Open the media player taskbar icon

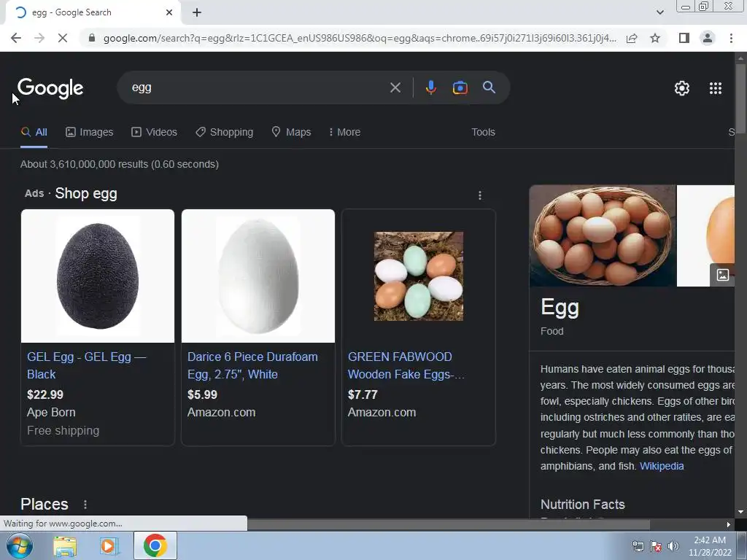click(x=109, y=546)
